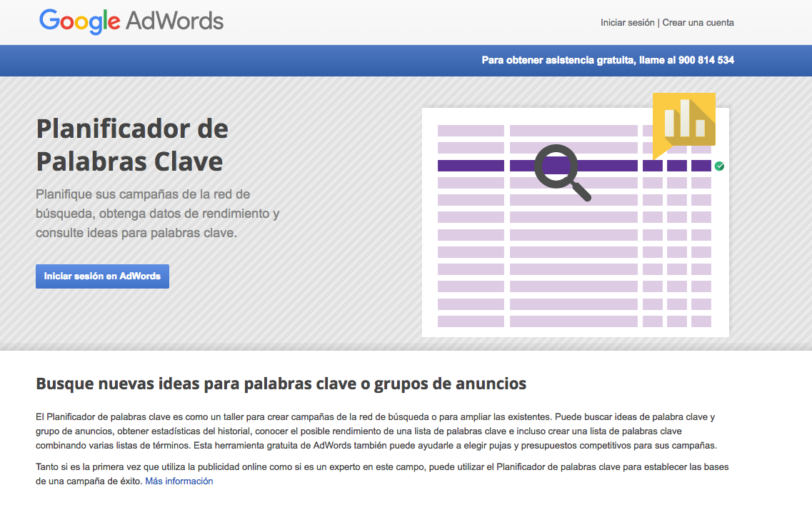This screenshot has width=812, height=510.
Task: Click the colorful Google wordmark logo
Action: (x=79, y=21)
